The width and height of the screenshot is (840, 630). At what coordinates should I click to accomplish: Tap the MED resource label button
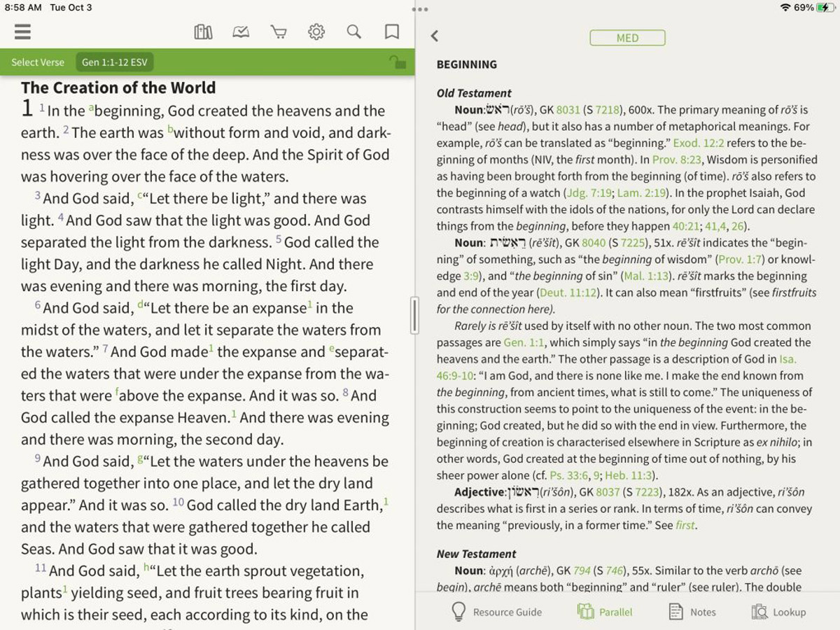pos(627,38)
